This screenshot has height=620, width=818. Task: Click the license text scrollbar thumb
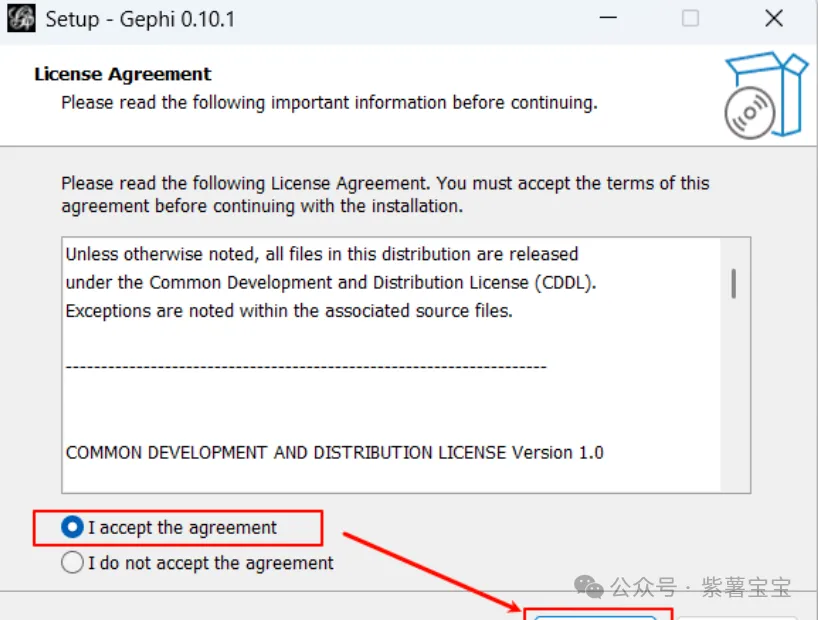pyautogui.click(x=734, y=283)
